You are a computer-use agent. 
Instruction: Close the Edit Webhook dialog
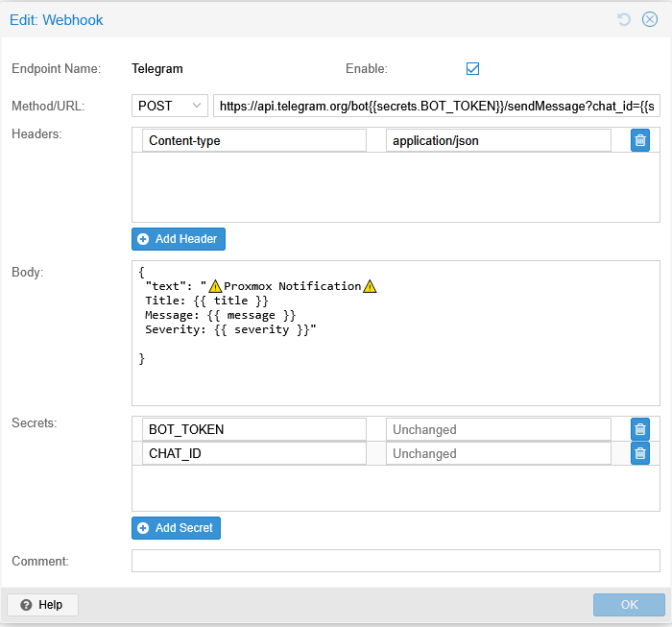[x=650, y=19]
